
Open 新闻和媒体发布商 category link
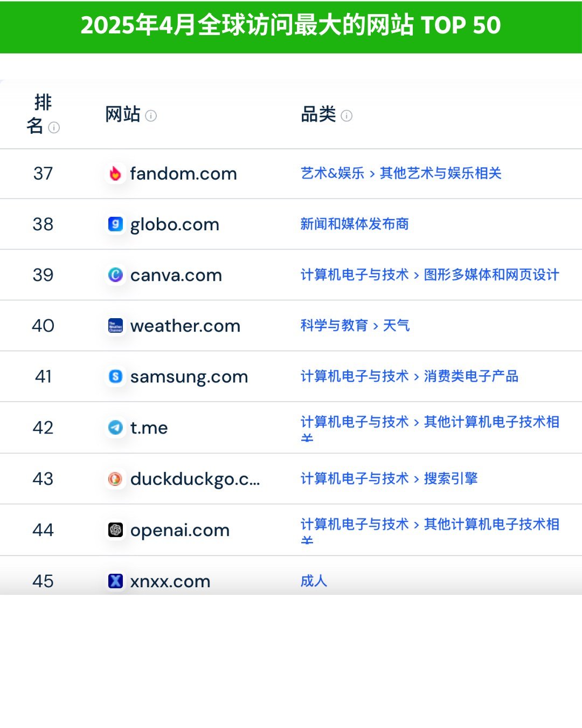tap(355, 224)
